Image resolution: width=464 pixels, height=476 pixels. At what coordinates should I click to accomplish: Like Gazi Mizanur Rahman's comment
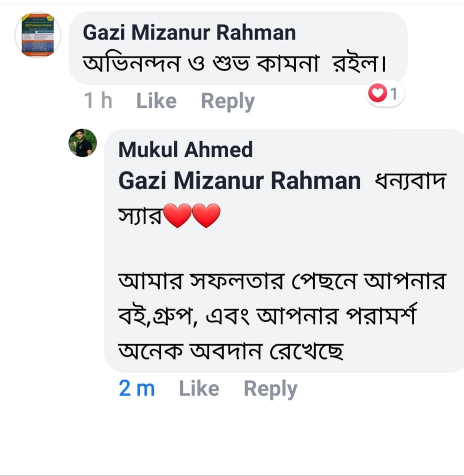[156, 101]
